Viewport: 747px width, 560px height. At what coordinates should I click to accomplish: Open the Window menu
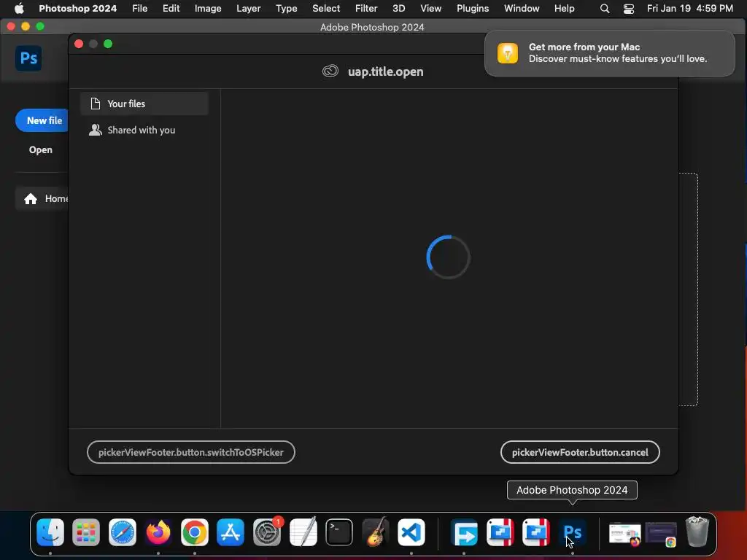522,8
